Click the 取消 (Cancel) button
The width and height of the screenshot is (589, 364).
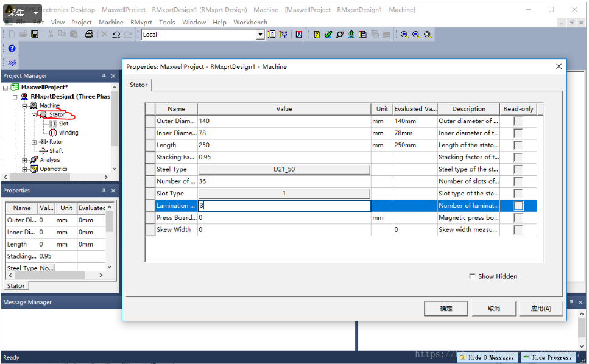[x=493, y=309]
